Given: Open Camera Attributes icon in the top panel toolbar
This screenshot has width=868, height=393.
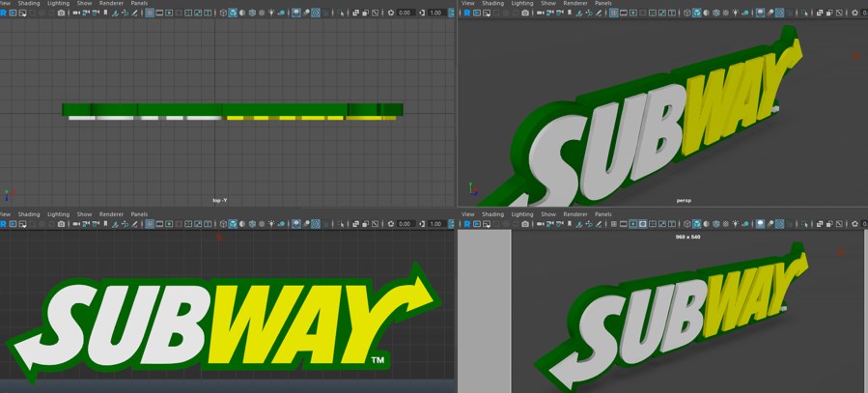Looking at the screenshot, I should (96, 13).
